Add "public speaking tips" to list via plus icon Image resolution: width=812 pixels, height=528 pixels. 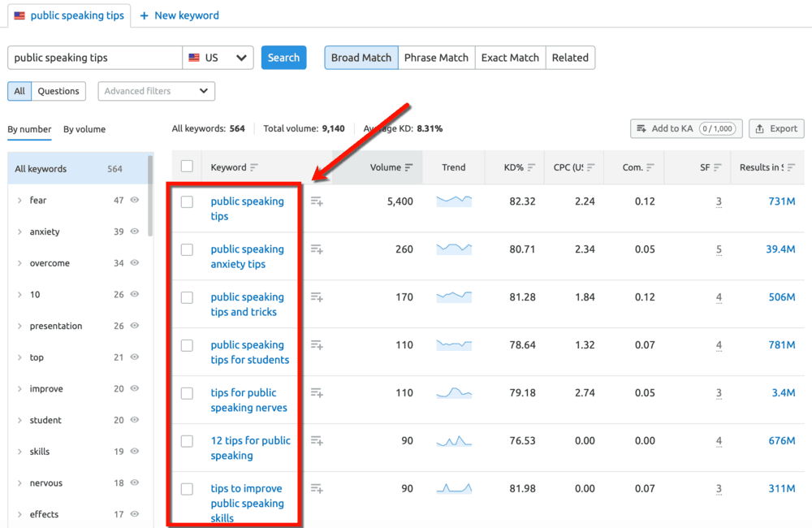point(316,201)
